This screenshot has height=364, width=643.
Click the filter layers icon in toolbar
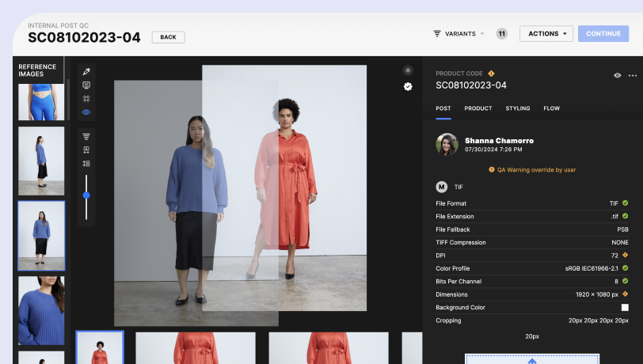coord(86,136)
